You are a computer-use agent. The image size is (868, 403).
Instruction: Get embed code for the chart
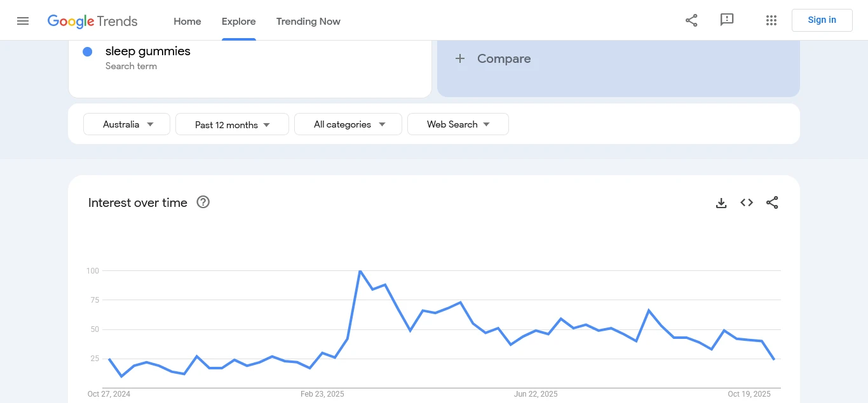(747, 203)
